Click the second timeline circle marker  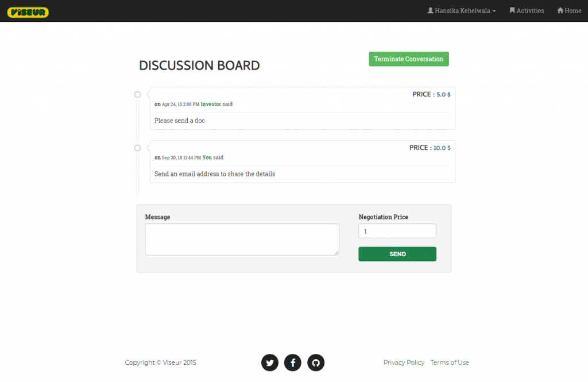coord(137,148)
